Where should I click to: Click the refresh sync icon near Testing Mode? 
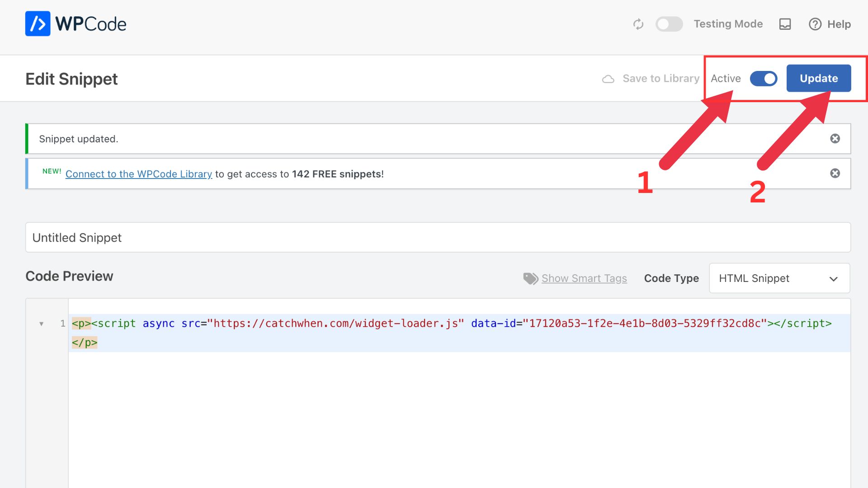tap(638, 24)
